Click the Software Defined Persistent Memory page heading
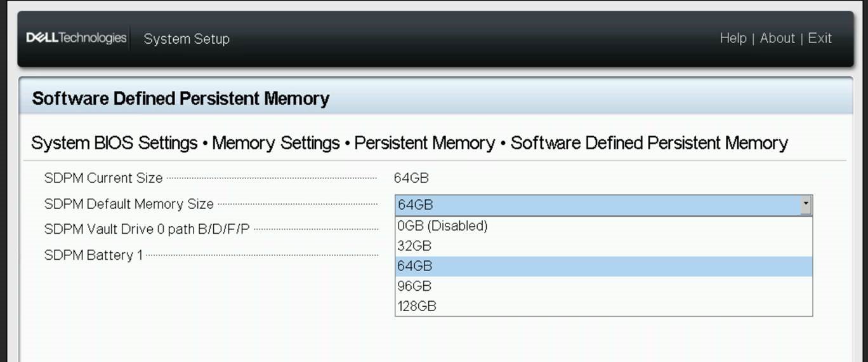Screen dimensions: 868x362 click(180, 98)
